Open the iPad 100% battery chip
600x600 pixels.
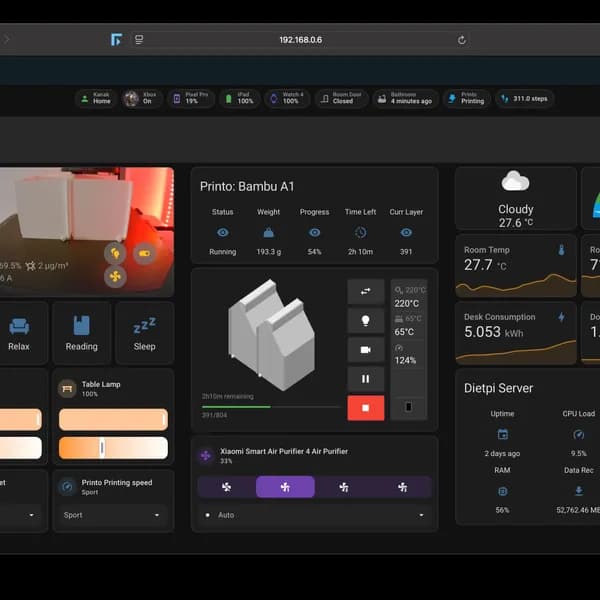(x=240, y=98)
